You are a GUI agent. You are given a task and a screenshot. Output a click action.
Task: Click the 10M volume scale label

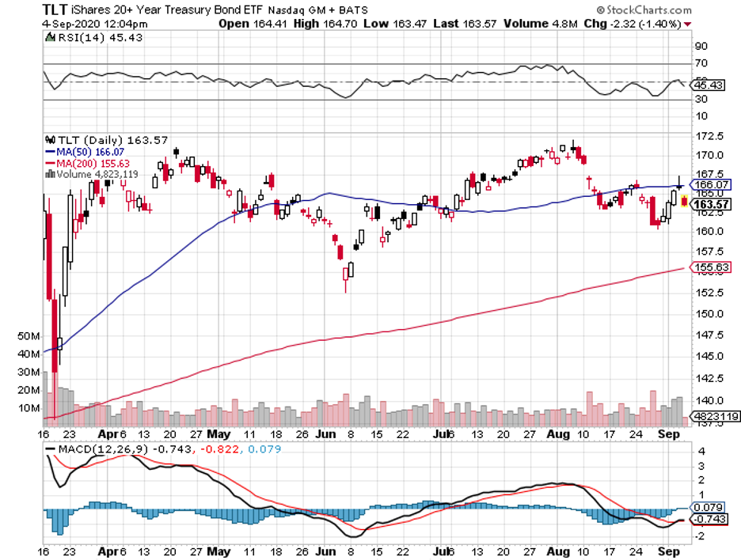pyautogui.click(x=28, y=408)
